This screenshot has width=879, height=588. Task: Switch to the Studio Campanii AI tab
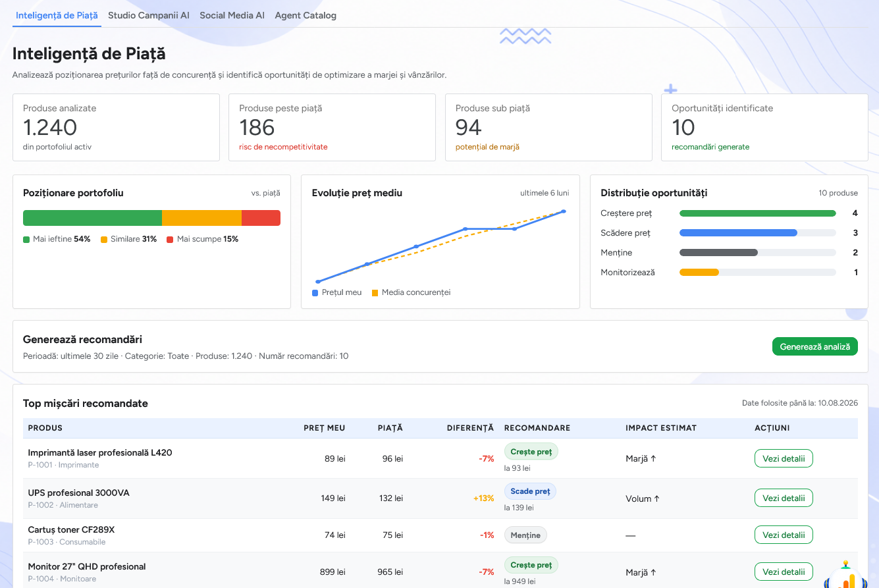pos(149,15)
